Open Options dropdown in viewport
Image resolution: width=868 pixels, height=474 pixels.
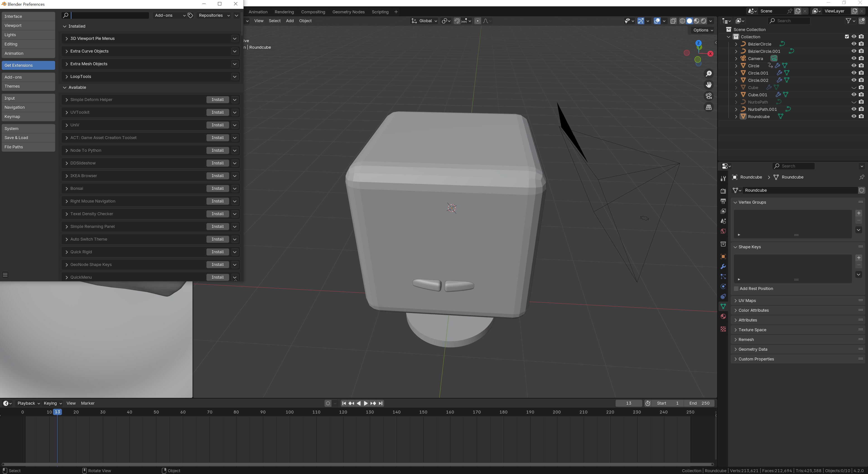(703, 30)
